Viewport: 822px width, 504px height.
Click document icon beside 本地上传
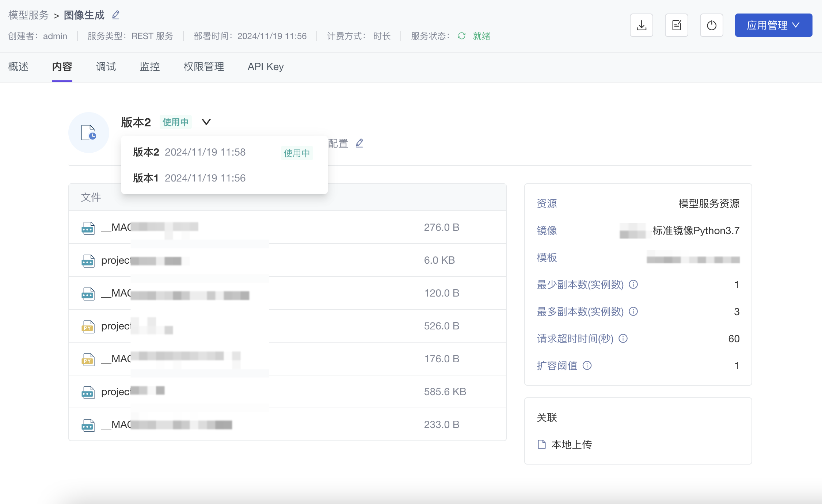coord(542,444)
